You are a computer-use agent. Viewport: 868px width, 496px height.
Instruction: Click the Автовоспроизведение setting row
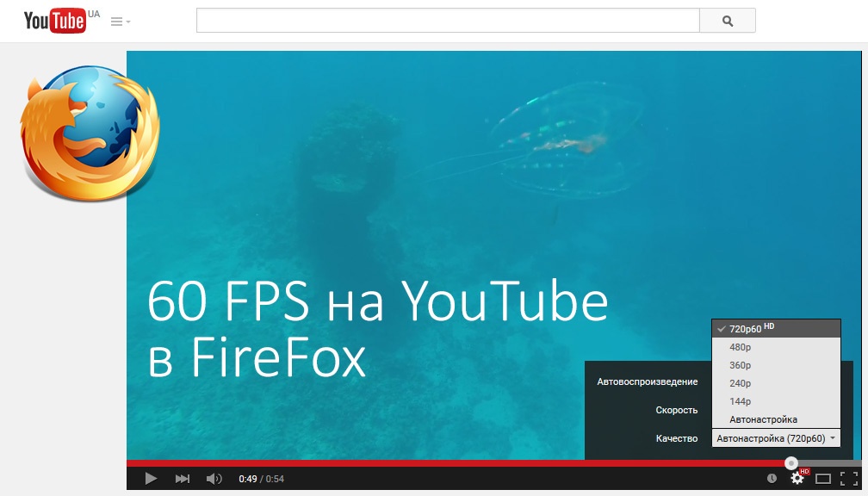tap(647, 381)
